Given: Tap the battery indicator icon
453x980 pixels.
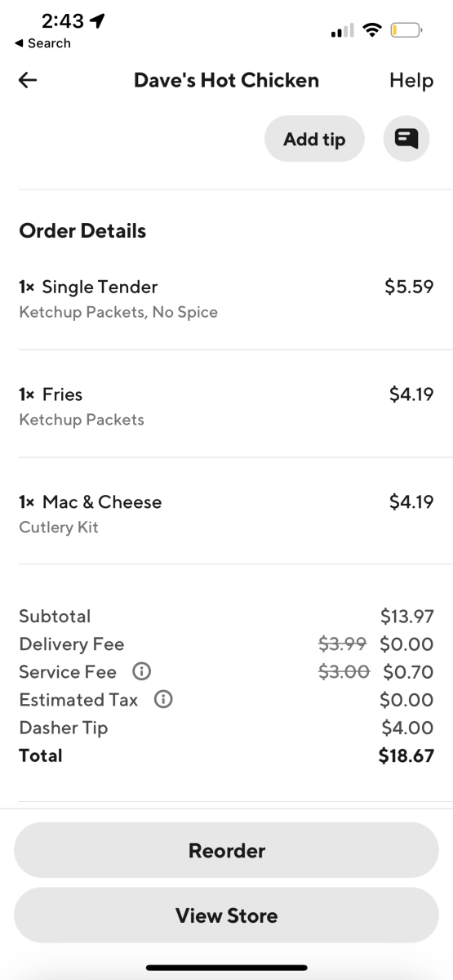Looking at the screenshot, I should click(406, 30).
